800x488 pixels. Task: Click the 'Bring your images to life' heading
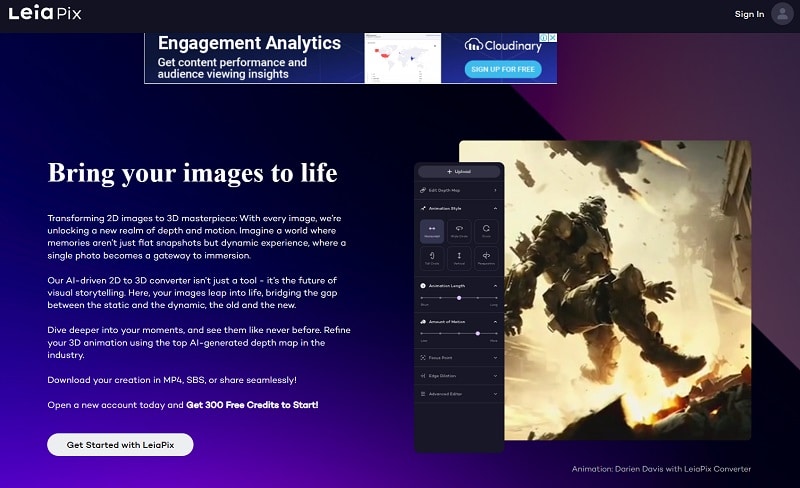point(192,173)
